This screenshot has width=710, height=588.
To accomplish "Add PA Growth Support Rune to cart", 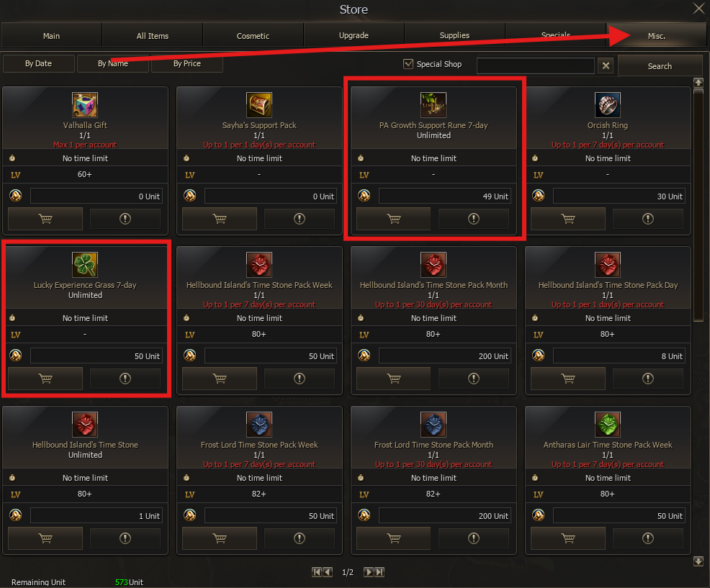I will (x=394, y=219).
